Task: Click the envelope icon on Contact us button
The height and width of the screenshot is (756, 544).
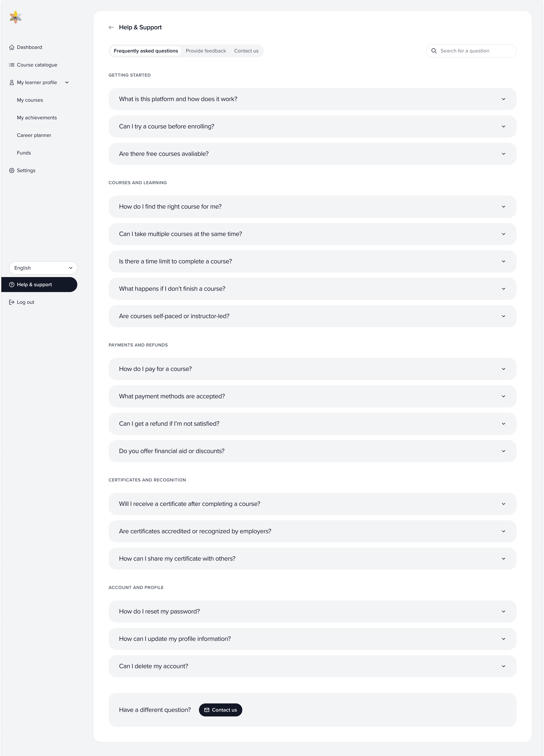Action: pos(207,710)
